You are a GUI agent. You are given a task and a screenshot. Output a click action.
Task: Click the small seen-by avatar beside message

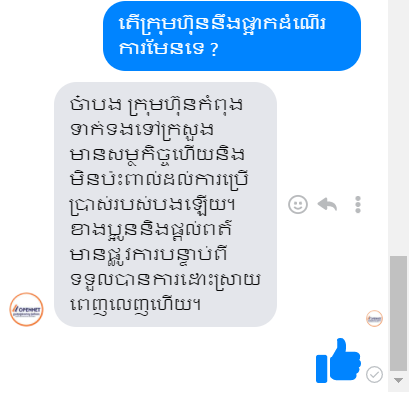pos(374,318)
